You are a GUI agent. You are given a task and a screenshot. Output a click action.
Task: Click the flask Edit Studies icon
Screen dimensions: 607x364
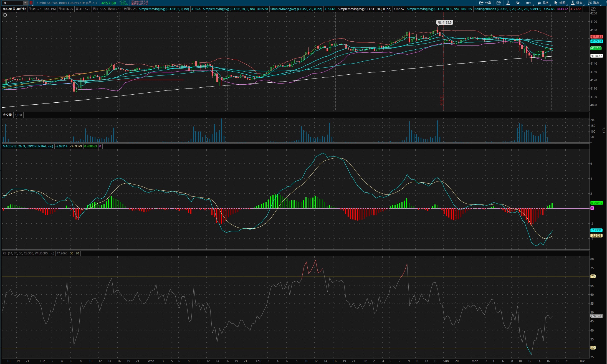point(508,3)
